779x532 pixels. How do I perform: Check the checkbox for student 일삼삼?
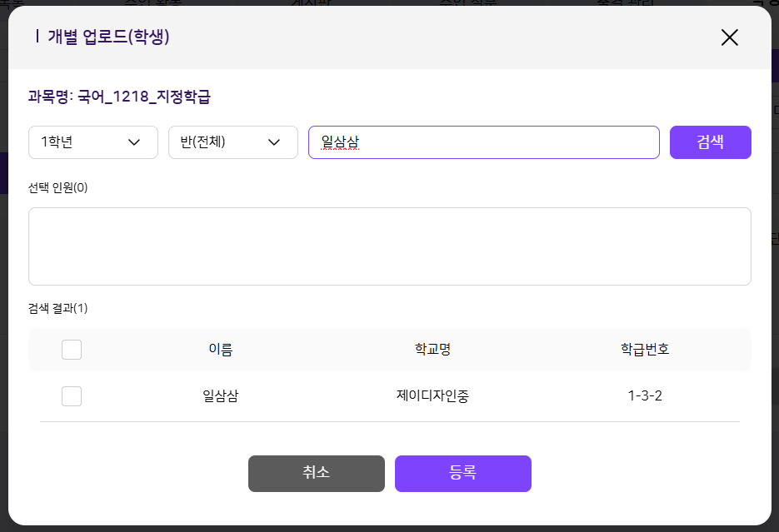tap(72, 396)
